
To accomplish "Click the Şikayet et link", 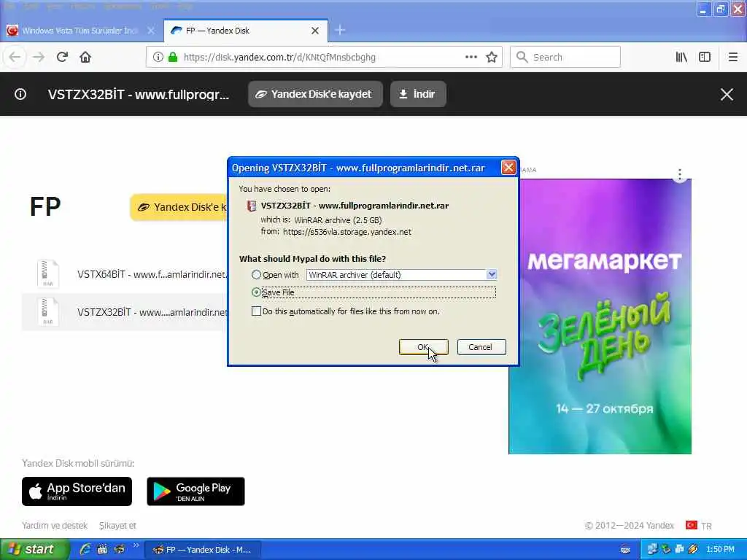I will point(117,526).
